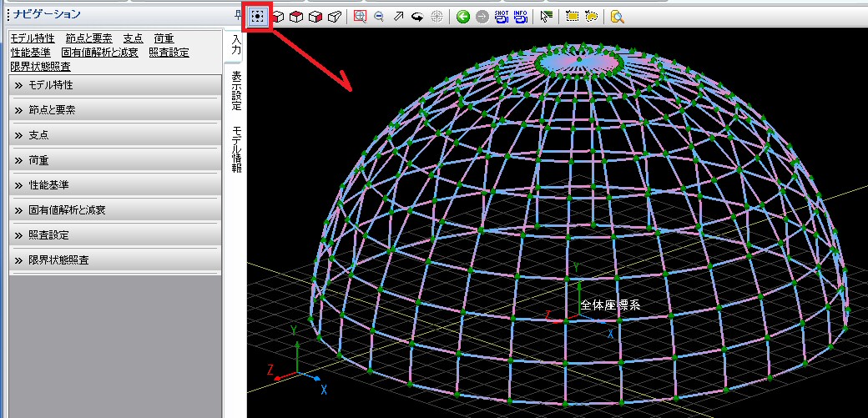Expand the 固有値解析と減衰 section
868x418 pixels.
point(115,210)
